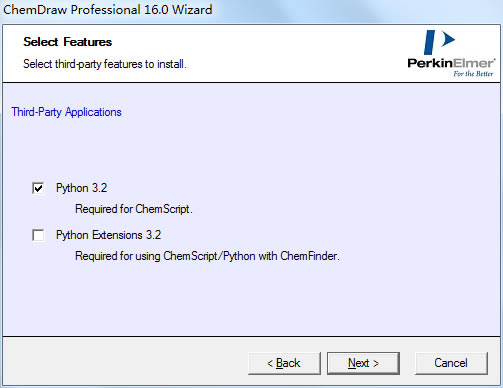Click the blue PerkinElmer logo symbol
Screen dimensions: 503x388
tap(439, 42)
